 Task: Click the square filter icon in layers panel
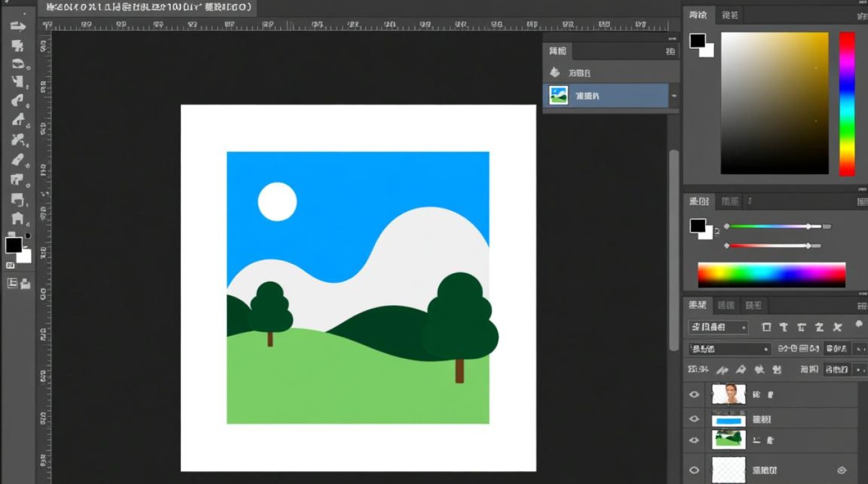(x=767, y=327)
